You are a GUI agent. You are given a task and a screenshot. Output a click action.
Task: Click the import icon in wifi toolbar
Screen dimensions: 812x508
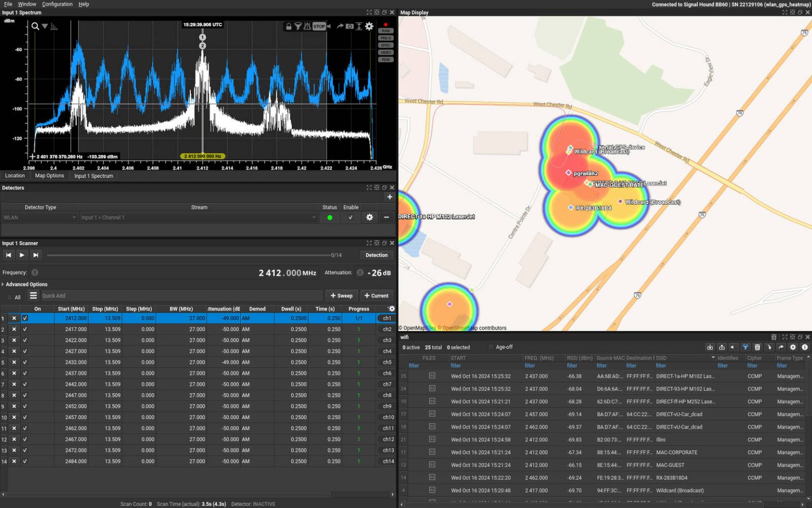pos(710,347)
